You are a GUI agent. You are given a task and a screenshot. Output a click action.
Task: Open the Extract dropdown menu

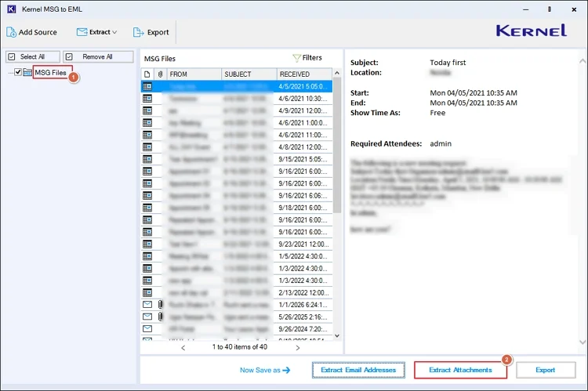tap(96, 32)
